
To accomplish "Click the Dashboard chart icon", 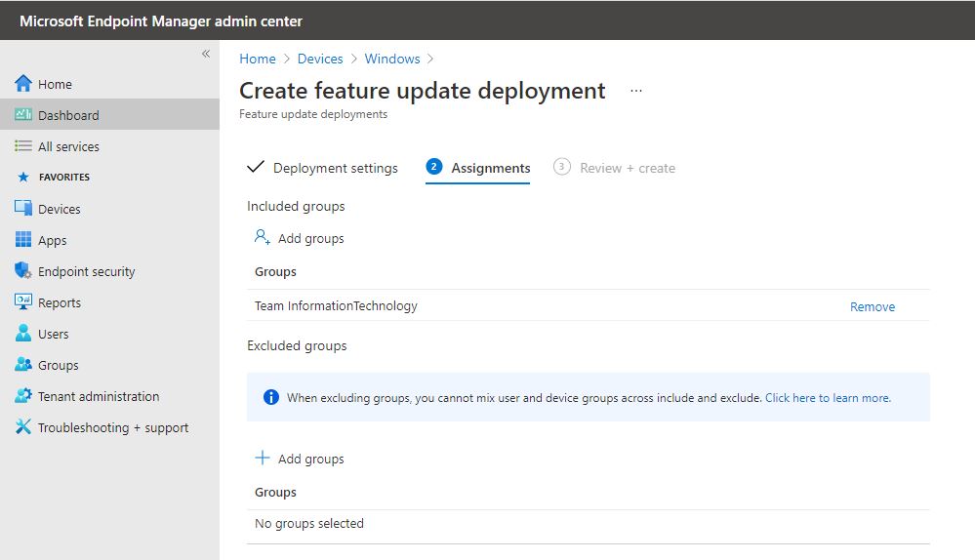I will tap(23, 114).
